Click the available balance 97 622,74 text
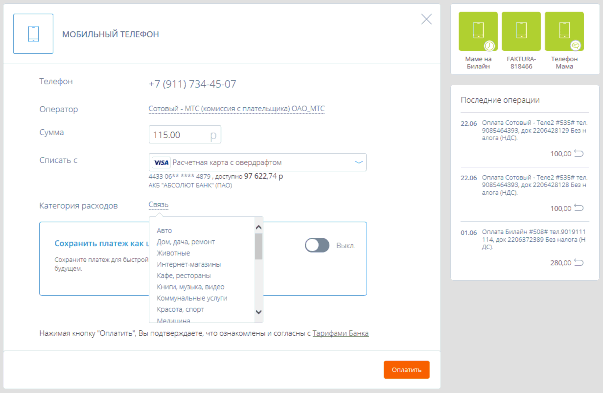 (x=263, y=177)
